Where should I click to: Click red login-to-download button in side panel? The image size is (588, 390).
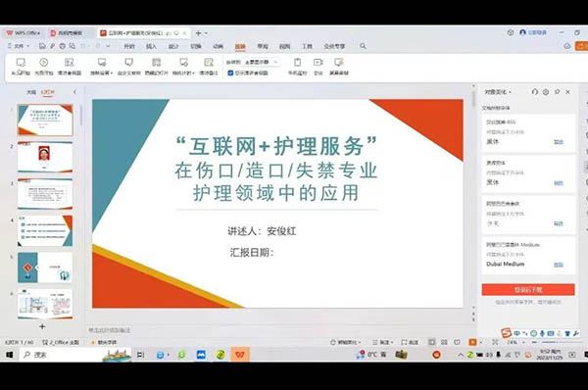[x=528, y=289]
